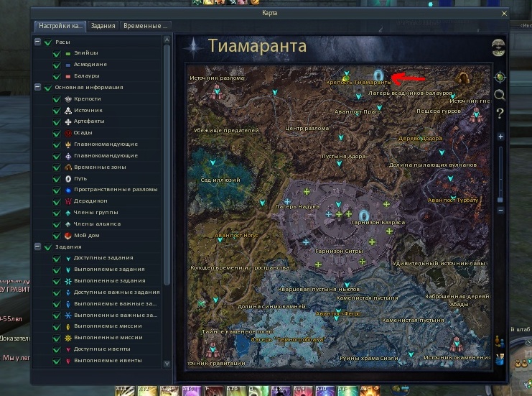Uncheck the Асмодиане race checkbox
This screenshot has height=396, width=532.
click(57, 65)
